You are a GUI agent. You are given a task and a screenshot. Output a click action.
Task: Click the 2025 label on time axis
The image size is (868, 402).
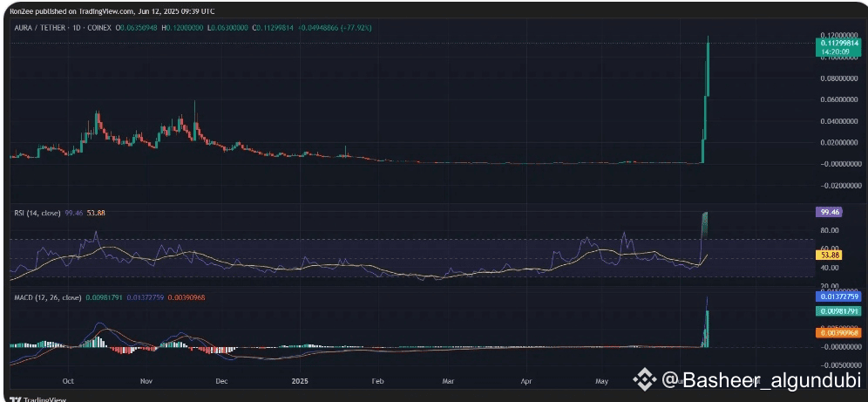click(300, 381)
